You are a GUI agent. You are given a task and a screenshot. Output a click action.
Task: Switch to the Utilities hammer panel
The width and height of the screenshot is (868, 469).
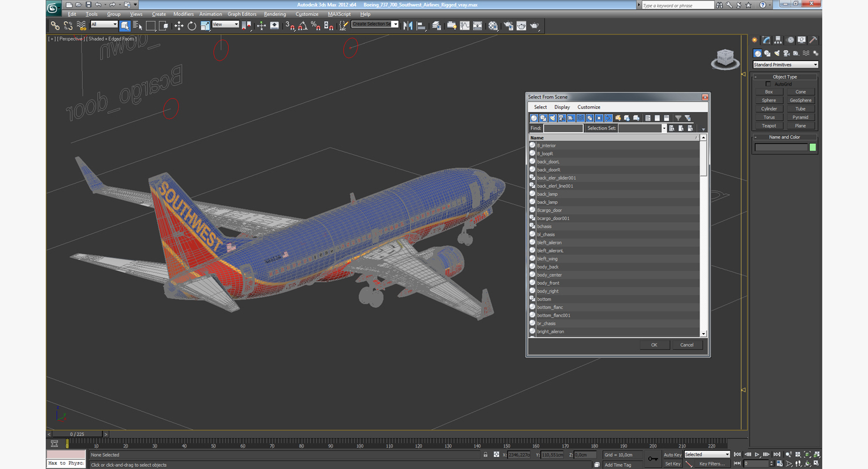813,40
